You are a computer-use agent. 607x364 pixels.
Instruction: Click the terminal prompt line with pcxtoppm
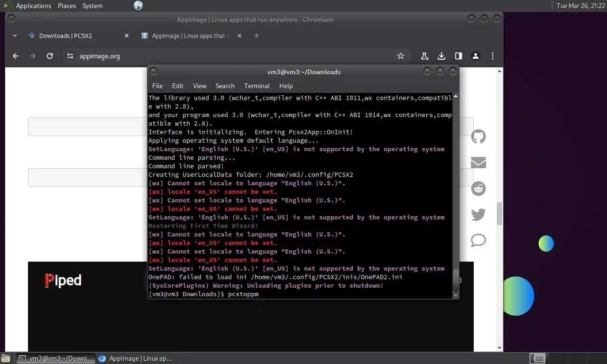pyautogui.click(x=203, y=294)
